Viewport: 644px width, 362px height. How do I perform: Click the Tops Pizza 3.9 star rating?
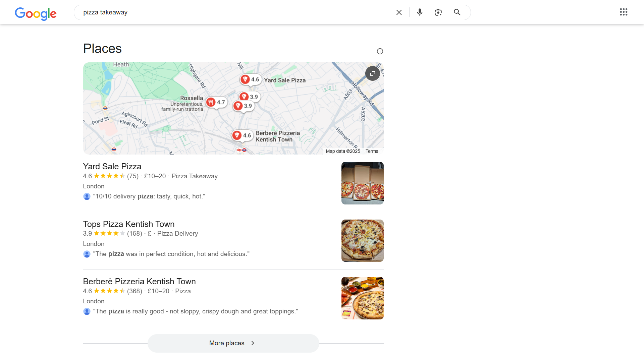pyautogui.click(x=109, y=233)
